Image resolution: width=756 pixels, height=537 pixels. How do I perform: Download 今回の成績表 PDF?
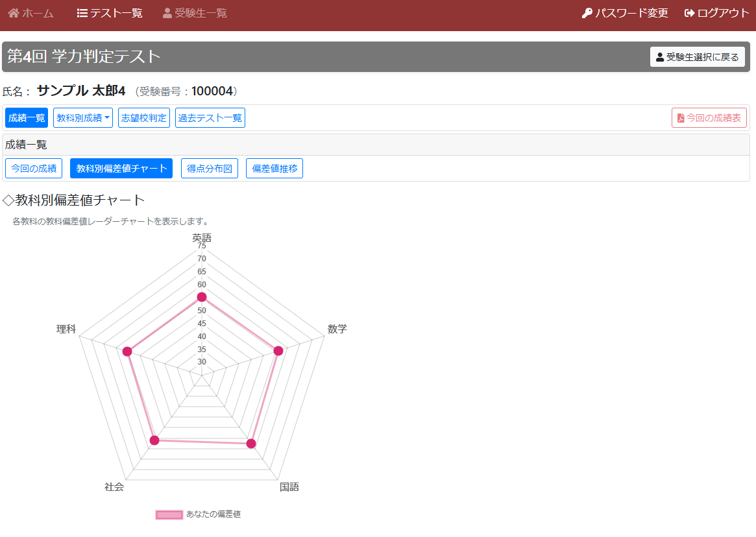coord(709,117)
